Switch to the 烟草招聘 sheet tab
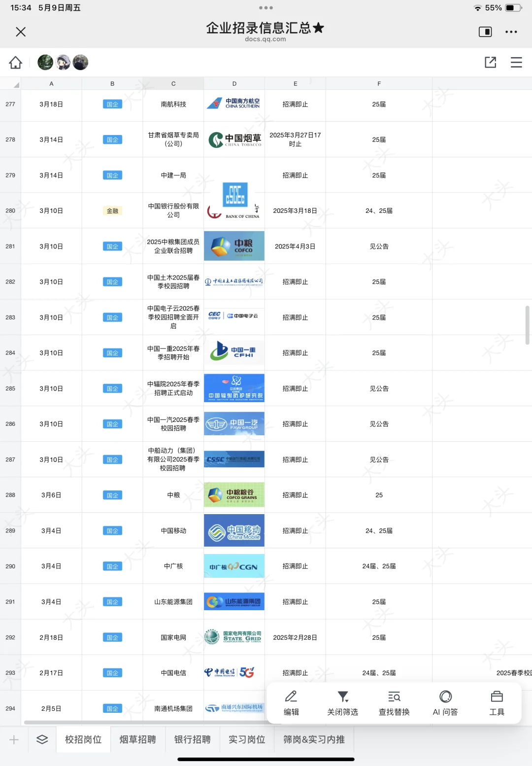The height and width of the screenshot is (766, 532). click(138, 739)
